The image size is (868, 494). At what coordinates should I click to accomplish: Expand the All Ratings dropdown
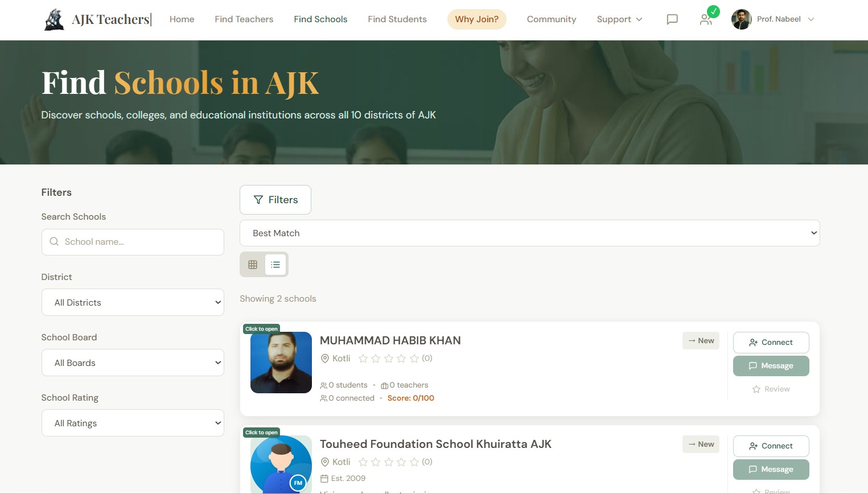tap(133, 423)
